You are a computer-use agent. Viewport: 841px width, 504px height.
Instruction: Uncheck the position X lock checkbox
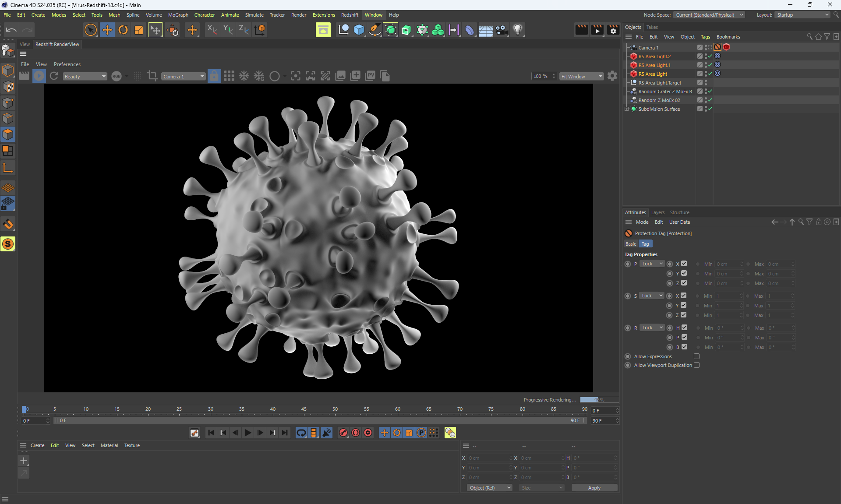684,264
